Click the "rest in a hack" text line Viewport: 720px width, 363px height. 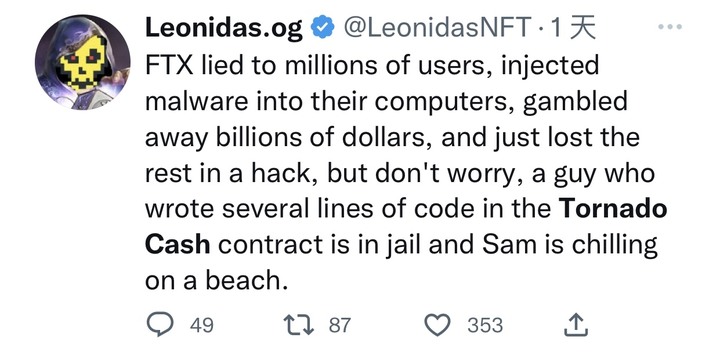point(400,173)
